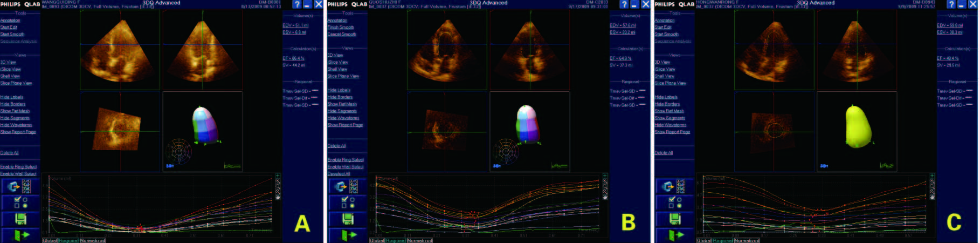Click export sequence icon in GUOSHUZHI panel
Image resolution: width=980 pixels, height=243 pixels.
tap(347, 187)
